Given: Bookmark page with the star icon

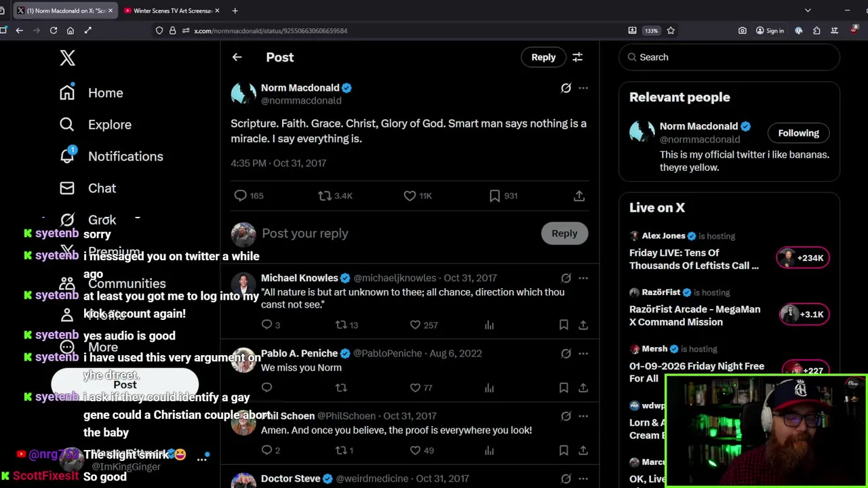Looking at the screenshot, I should [671, 30].
